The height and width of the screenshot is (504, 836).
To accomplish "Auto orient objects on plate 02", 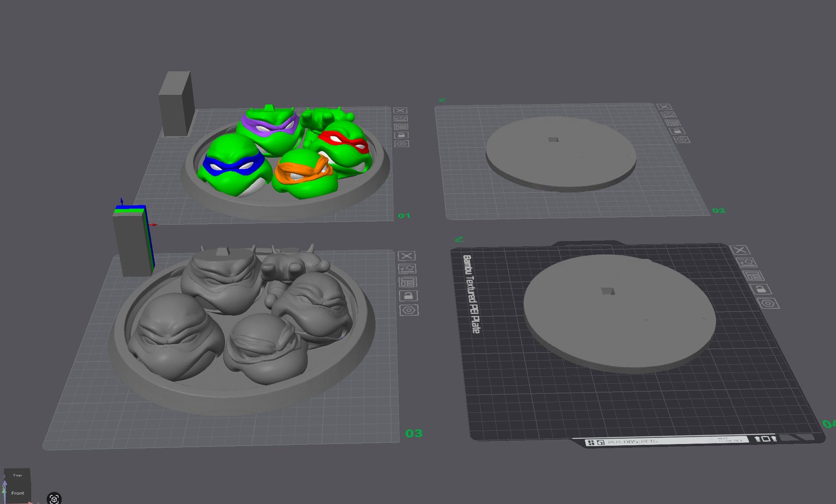I will pyautogui.click(x=669, y=115).
